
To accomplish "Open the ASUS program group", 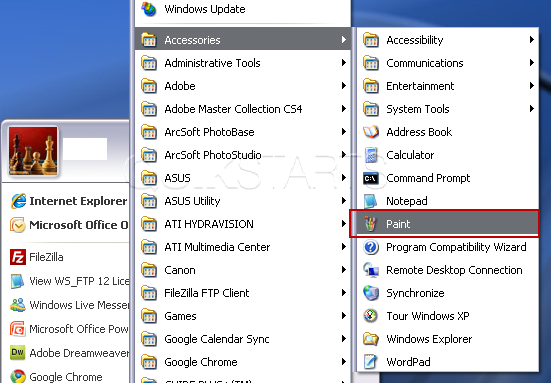I will [x=242, y=178].
